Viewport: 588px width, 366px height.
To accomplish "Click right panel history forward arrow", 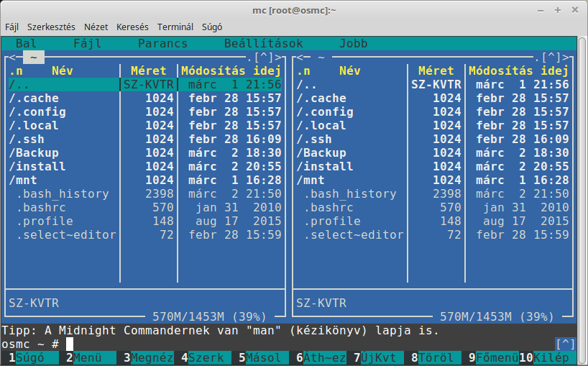I will 566,58.
